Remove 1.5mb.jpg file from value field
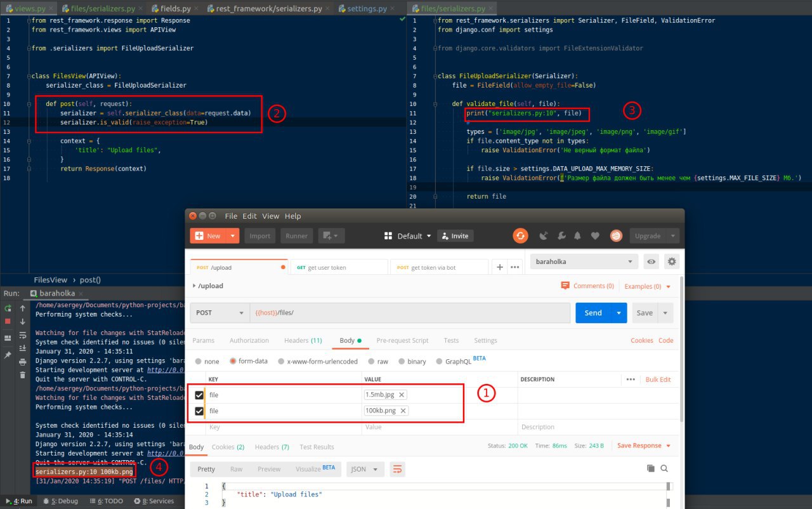The width and height of the screenshot is (812, 509). (x=402, y=395)
